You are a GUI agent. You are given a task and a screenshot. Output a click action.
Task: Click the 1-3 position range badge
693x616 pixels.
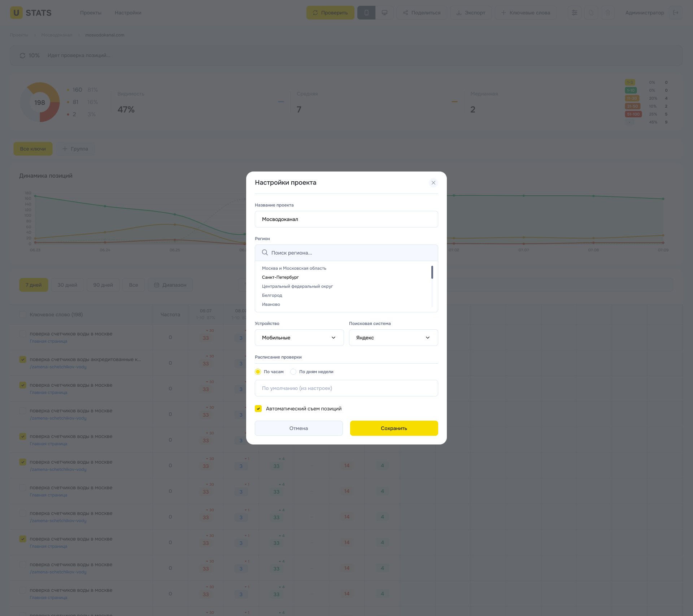pos(630,82)
